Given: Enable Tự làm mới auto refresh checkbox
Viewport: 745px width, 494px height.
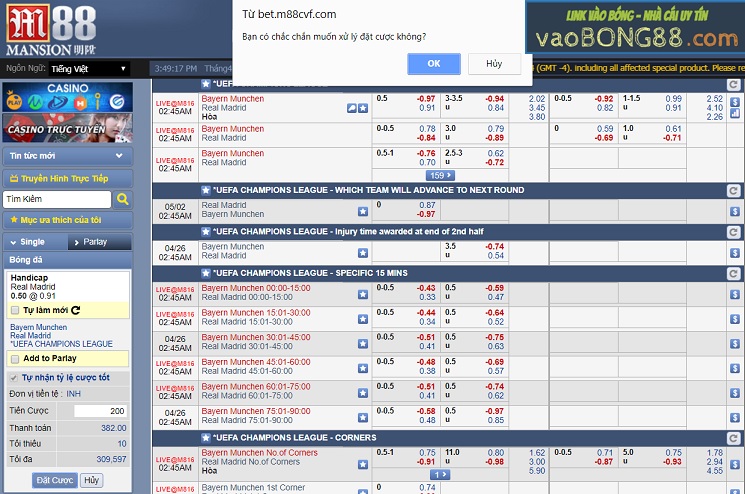Looking at the screenshot, I should tap(15, 310).
